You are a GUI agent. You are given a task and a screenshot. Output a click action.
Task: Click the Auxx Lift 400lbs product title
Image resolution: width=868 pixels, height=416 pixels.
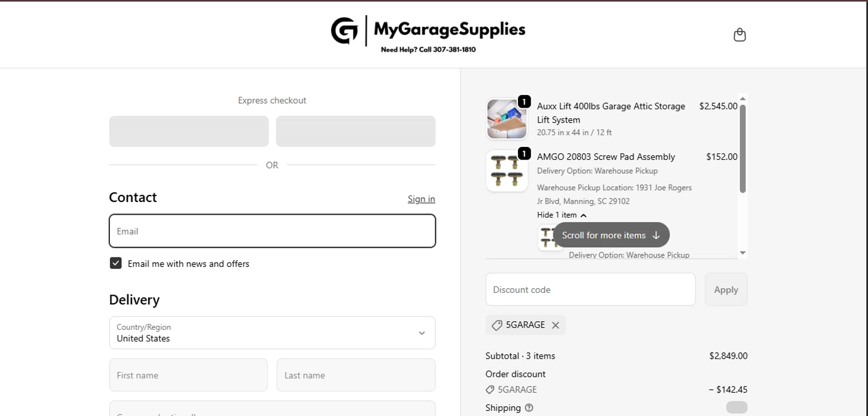click(x=611, y=113)
